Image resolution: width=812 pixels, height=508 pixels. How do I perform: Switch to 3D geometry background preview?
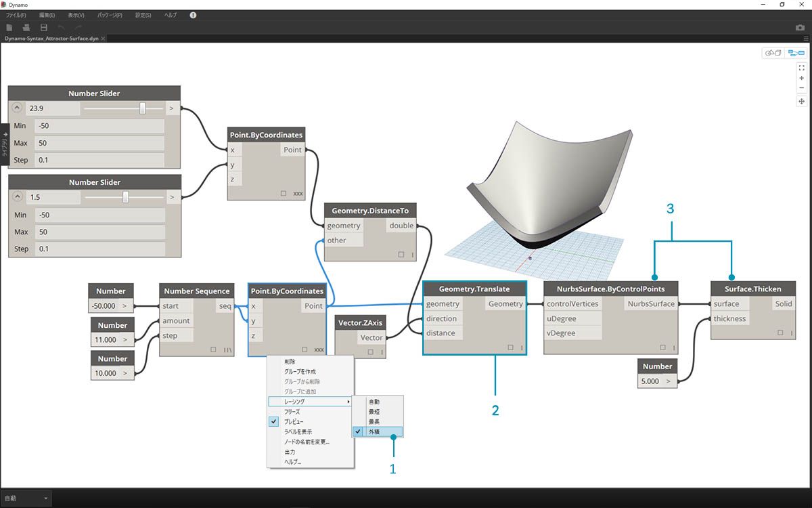point(773,53)
